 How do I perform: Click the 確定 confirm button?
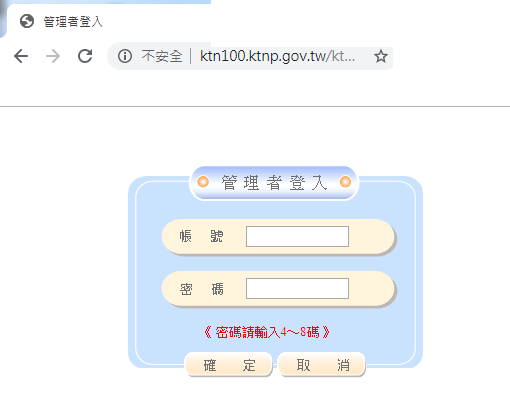(x=229, y=365)
